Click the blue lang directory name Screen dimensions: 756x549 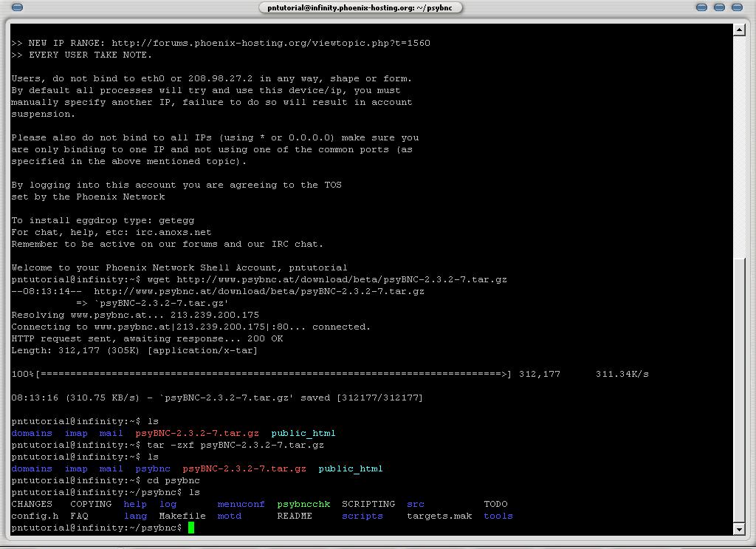[135, 516]
